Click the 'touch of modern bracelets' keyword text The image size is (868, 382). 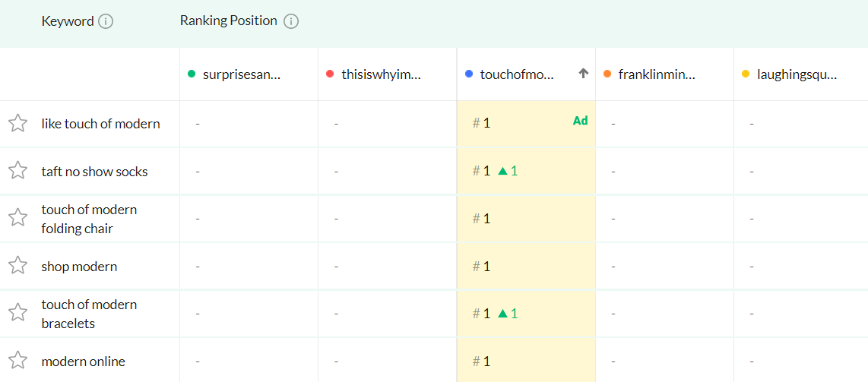click(x=89, y=314)
